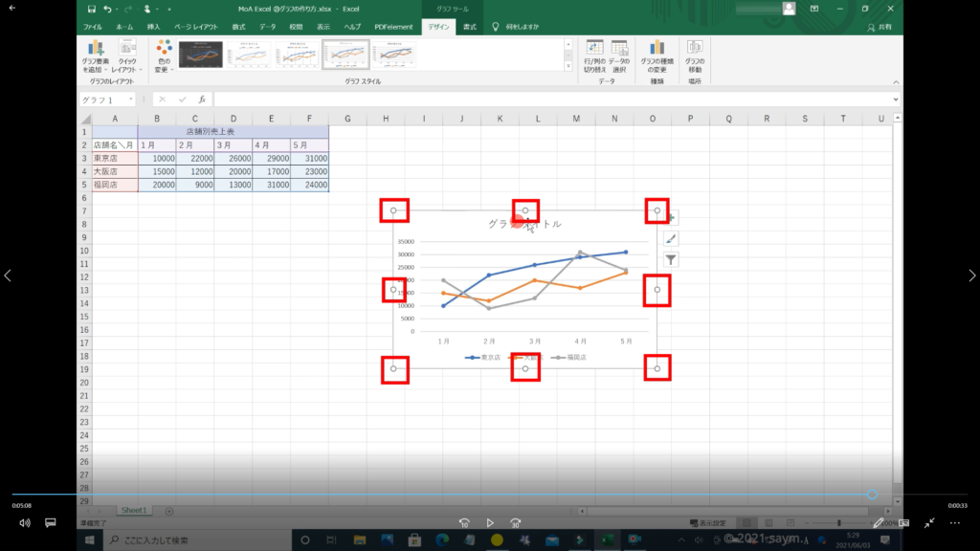Toggle the video volume speaker icon
Image resolution: width=980 pixels, height=551 pixels.
click(25, 523)
